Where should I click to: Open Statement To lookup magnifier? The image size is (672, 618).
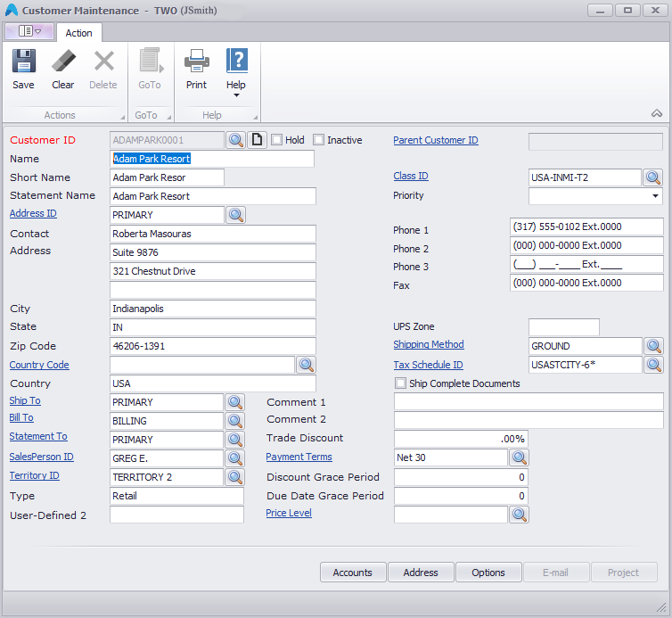[235, 440]
